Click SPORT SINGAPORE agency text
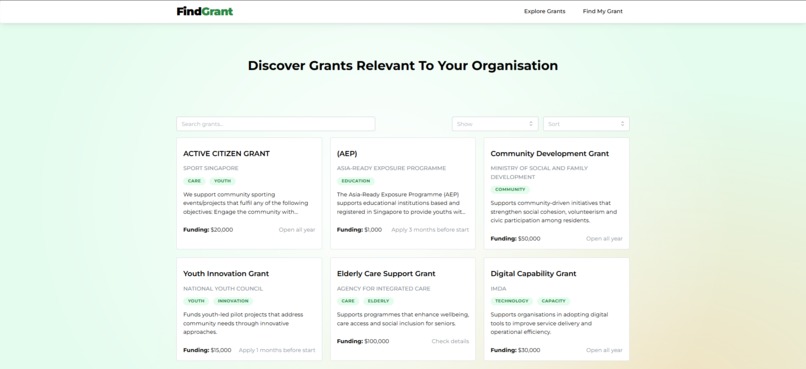806x369 pixels. point(211,168)
